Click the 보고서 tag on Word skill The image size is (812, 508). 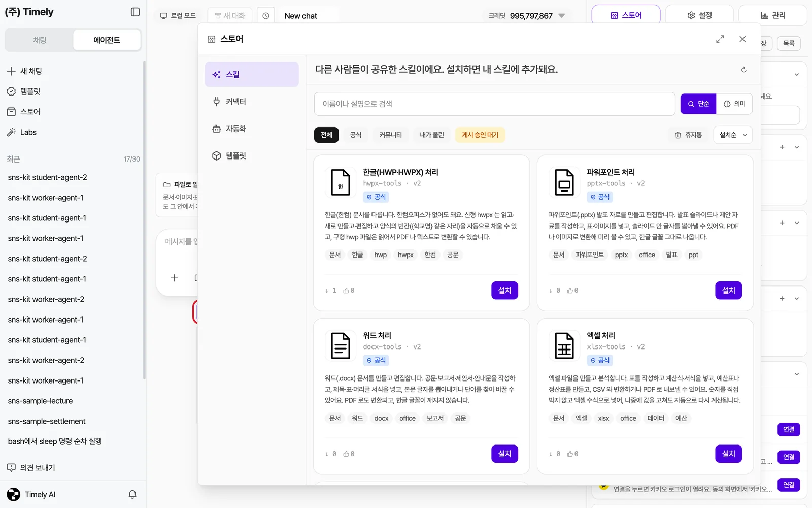tap(435, 419)
